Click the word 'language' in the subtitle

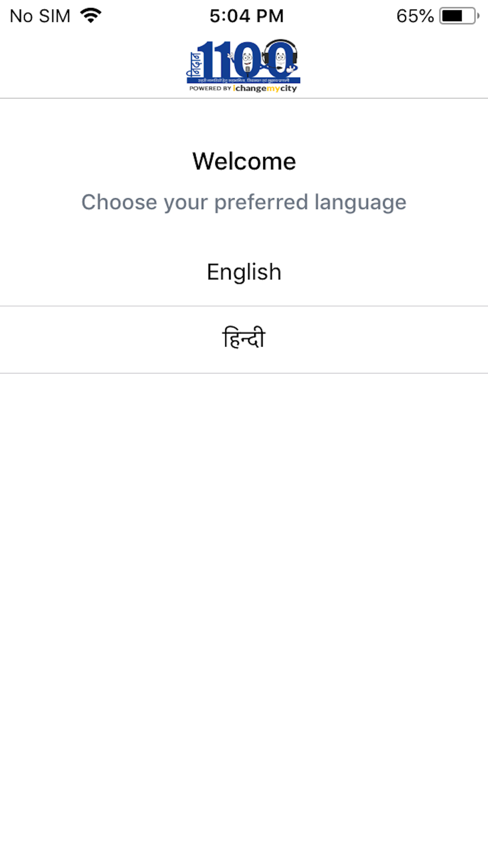pos(360,203)
